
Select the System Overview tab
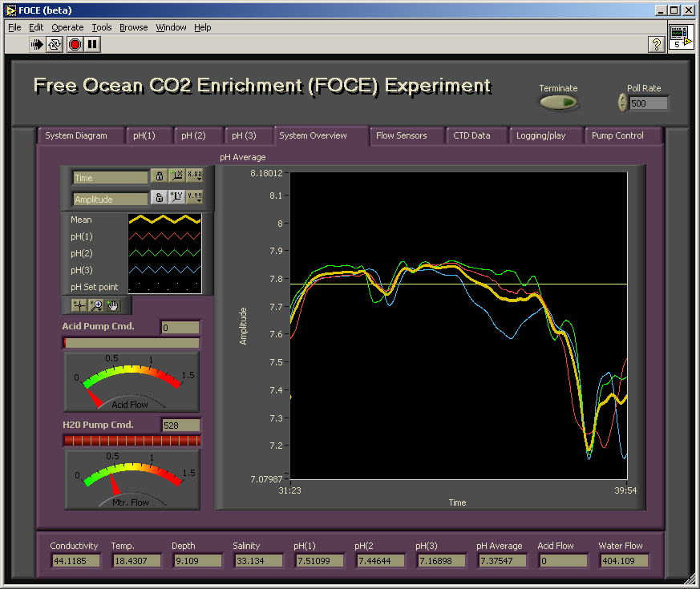pyautogui.click(x=322, y=135)
